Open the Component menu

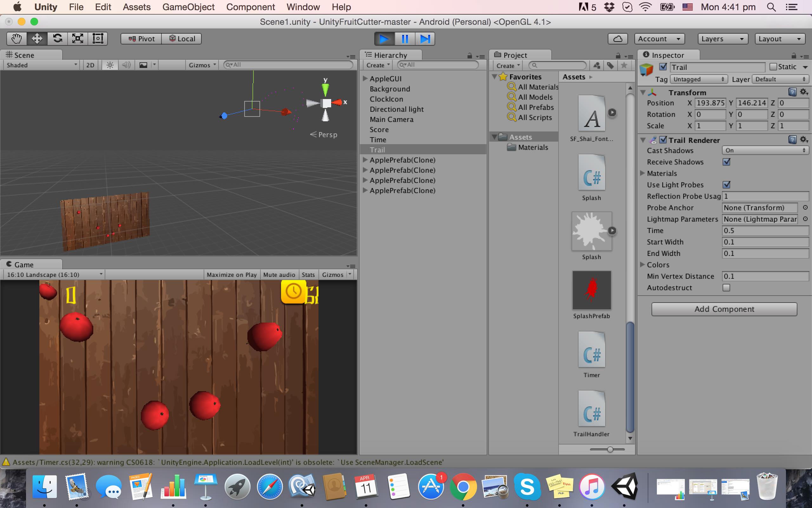pos(250,7)
